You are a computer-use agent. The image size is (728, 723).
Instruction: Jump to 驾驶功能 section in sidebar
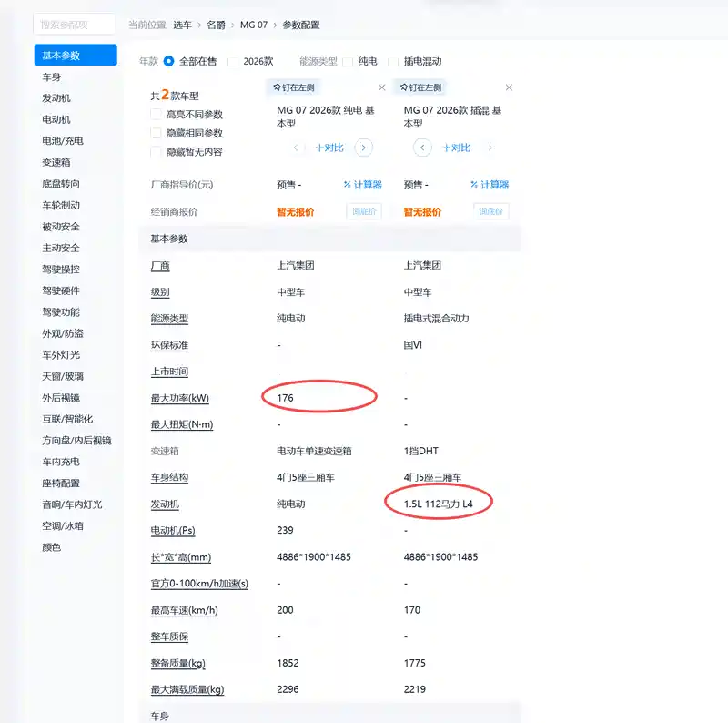61,312
